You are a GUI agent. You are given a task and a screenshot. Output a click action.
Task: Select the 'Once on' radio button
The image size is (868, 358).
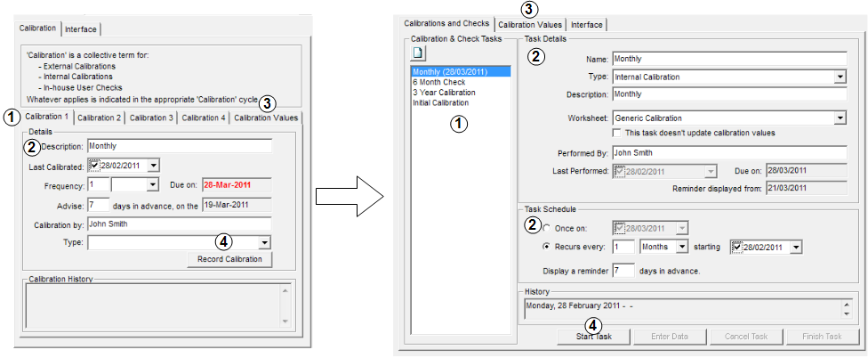[x=546, y=228]
